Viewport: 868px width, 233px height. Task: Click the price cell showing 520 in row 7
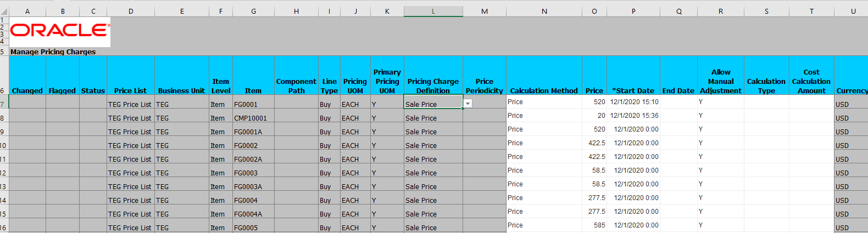point(594,102)
